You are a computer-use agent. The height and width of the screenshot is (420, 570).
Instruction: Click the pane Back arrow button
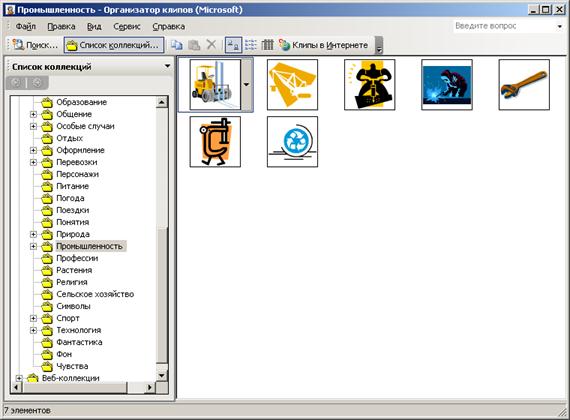coord(16,83)
